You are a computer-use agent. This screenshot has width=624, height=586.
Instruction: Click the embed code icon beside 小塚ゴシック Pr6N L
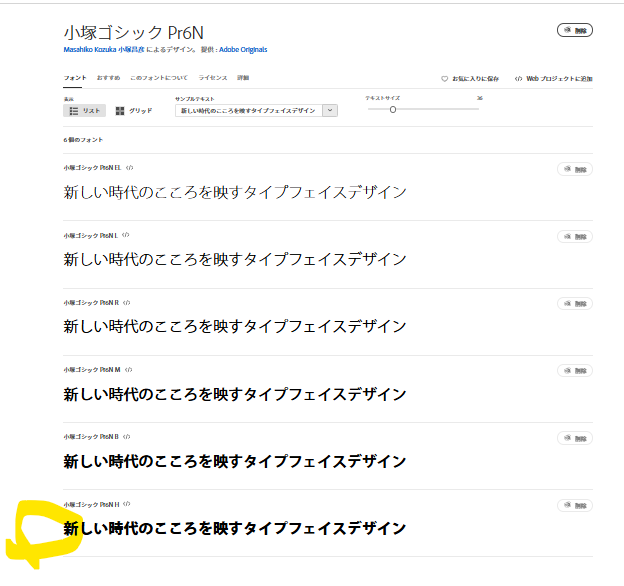tap(126, 235)
